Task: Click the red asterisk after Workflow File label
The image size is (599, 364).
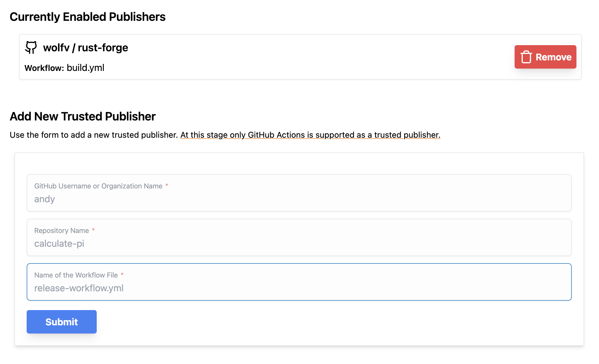Action: (122, 275)
